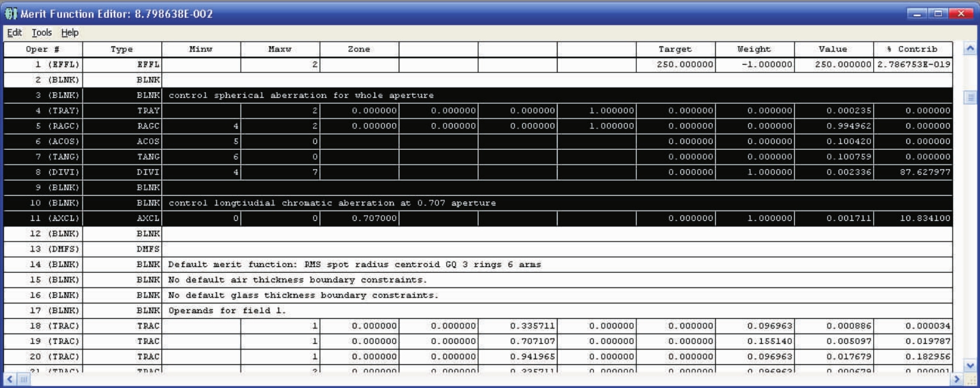Select the % Contrib column header
Screen dimensions: 980x388
pos(913,49)
